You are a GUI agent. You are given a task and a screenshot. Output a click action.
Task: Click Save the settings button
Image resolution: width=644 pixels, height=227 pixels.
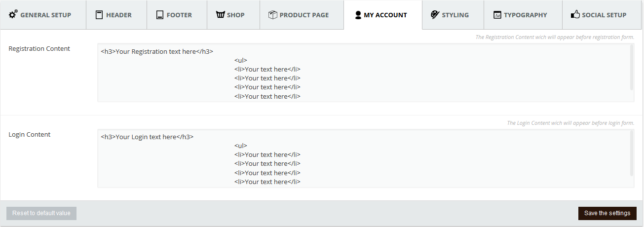click(607, 213)
